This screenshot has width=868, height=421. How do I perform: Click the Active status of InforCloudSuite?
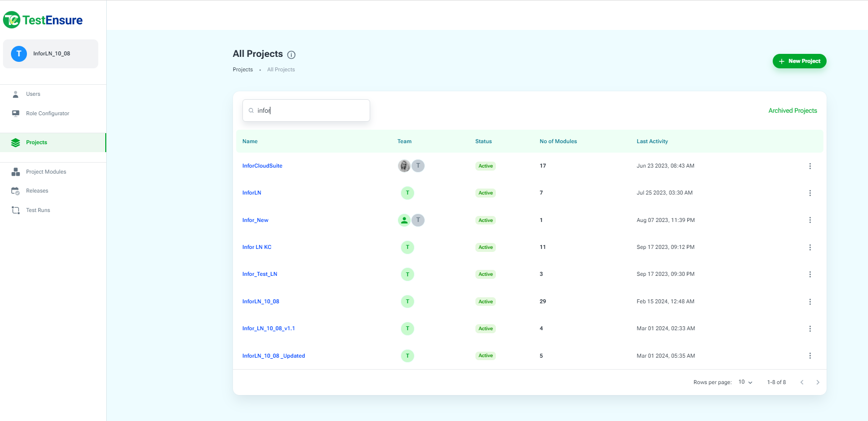(x=485, y=166)
